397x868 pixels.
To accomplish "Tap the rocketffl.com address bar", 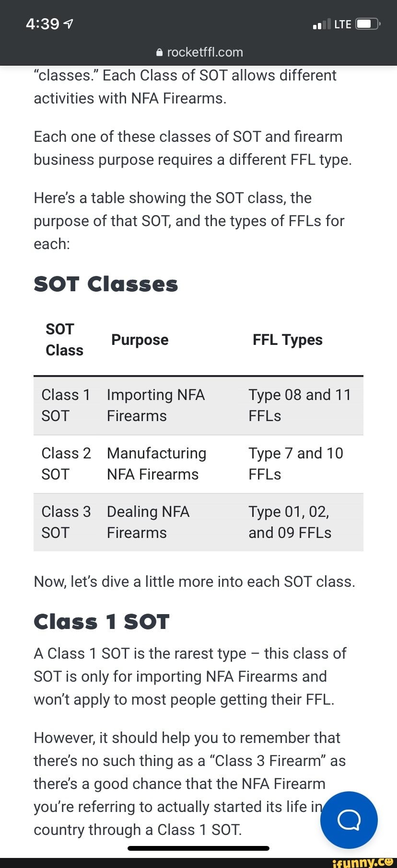I will 205,52.
